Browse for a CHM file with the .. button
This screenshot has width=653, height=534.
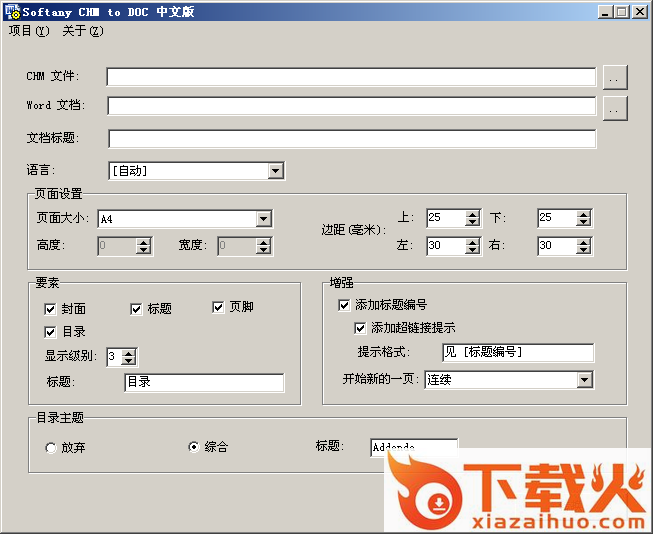coord(615,77)
